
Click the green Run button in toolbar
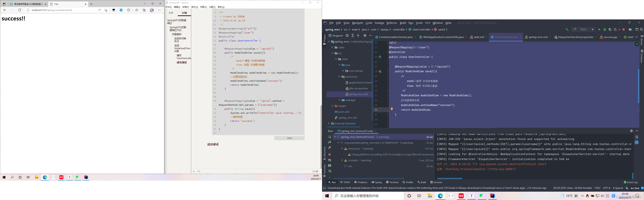pyautogui.click(x=599, y=29)
